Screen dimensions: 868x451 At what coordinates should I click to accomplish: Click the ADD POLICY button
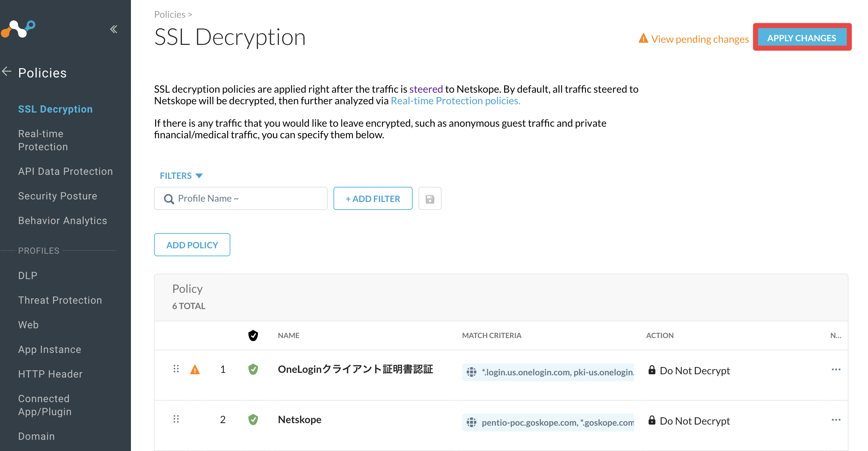(192, 245)
